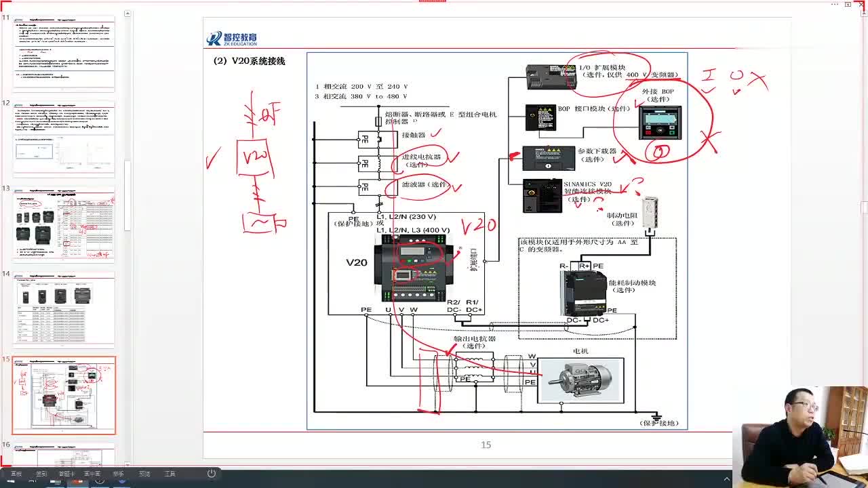Close the window with the X button
Image resolution: width=868 pixels, height=488 pixels.
tap(862, 4)
